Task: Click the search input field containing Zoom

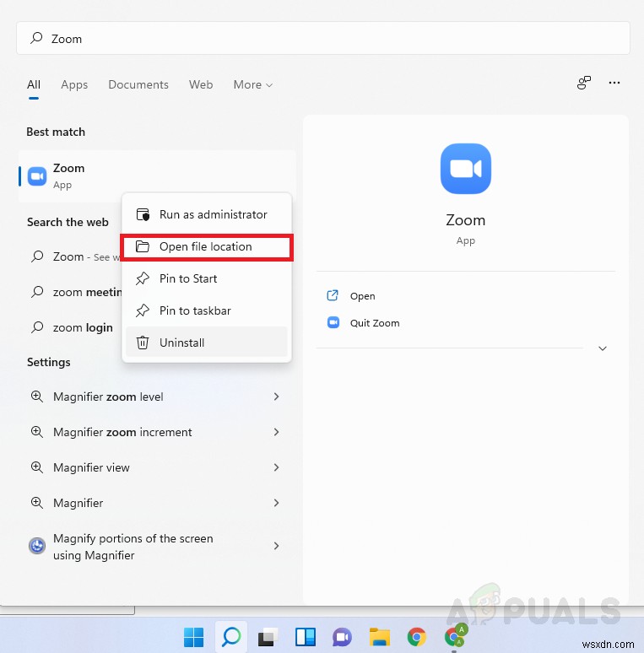Action: coord(322,38)
